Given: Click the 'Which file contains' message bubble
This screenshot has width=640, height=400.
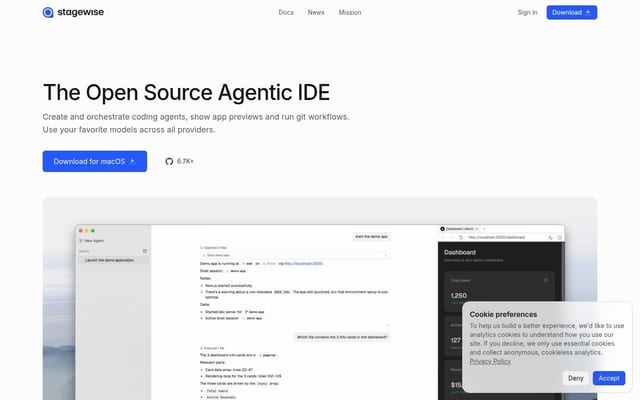Looking at the screenshot, I should pyautogui.click(x=342, y=337).
